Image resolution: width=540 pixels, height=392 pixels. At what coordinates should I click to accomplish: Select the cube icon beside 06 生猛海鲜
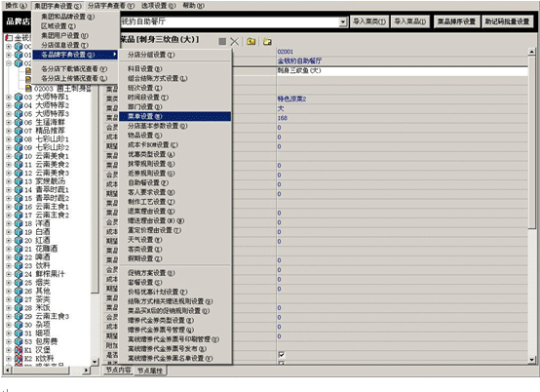(x=19, y=122)
